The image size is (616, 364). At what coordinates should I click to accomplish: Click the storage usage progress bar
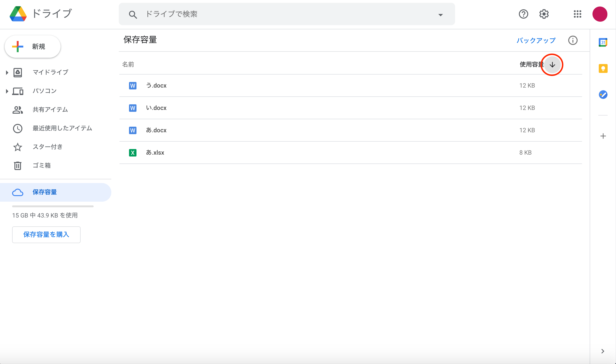53,206
